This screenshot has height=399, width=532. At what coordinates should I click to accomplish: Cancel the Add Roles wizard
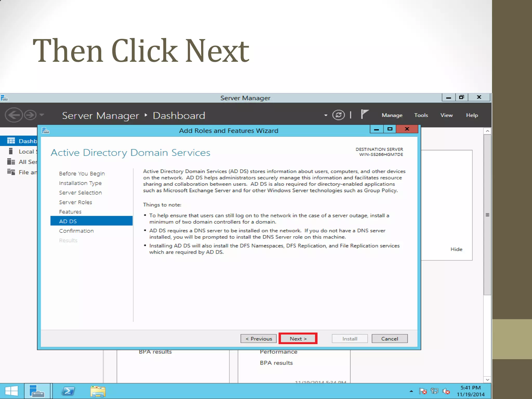tap(389, 339)
